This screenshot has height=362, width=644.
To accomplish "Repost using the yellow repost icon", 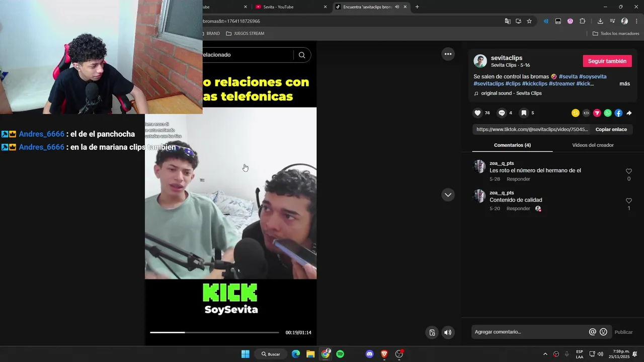I will point(576,113).
